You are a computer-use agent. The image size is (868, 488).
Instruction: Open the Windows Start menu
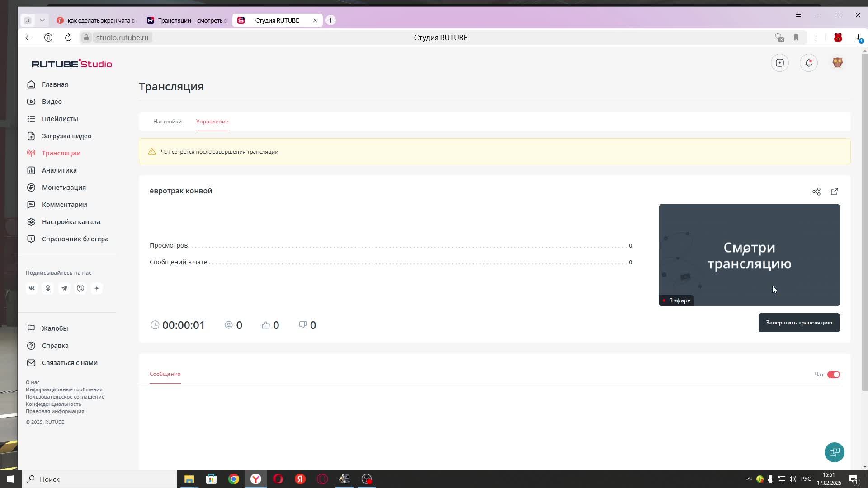point(11,479)
